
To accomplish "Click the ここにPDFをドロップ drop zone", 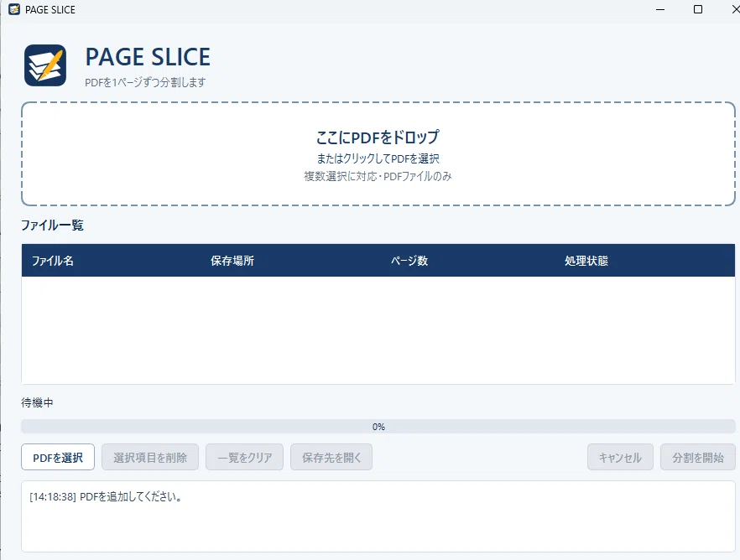I will point(378,153).
